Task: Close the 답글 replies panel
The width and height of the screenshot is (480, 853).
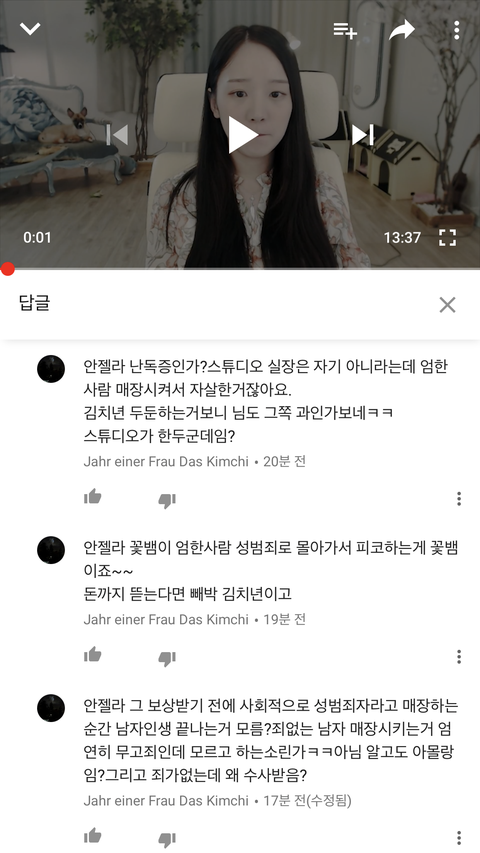Action: pyautogui.click(x=447, y=305)
